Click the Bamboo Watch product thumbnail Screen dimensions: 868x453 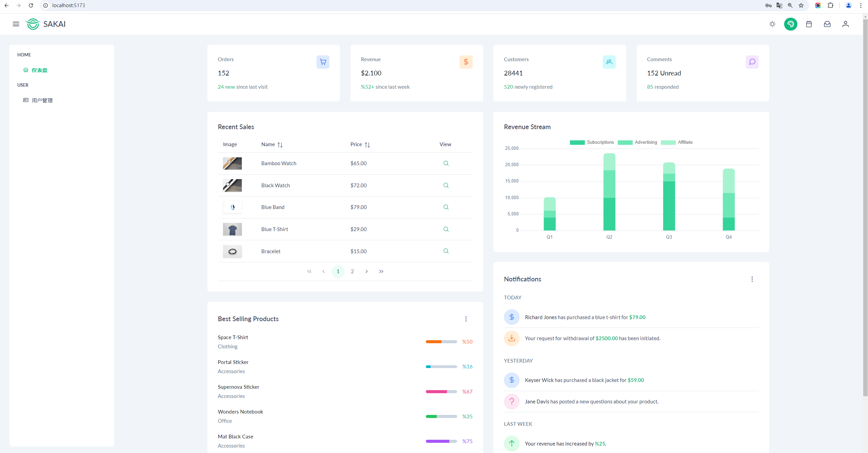coord(232,163)
